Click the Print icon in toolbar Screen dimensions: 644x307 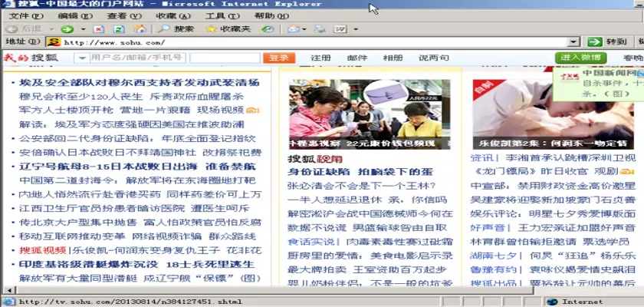point(320,29)
